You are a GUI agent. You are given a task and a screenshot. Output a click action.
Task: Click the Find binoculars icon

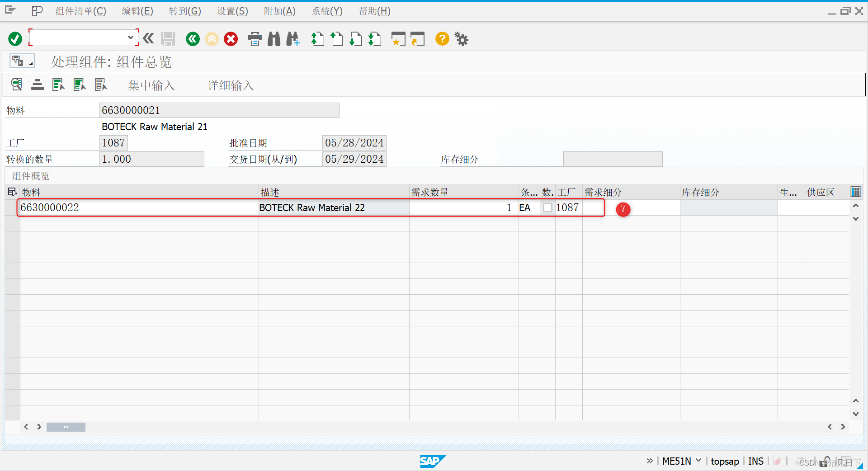tap(273, 38)
